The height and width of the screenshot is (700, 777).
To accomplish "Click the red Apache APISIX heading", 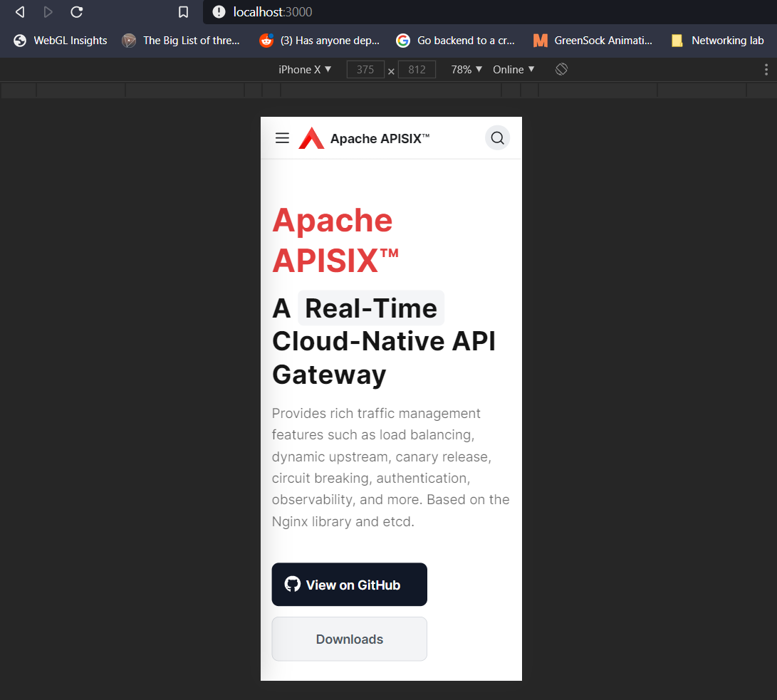I will (335, 240).
